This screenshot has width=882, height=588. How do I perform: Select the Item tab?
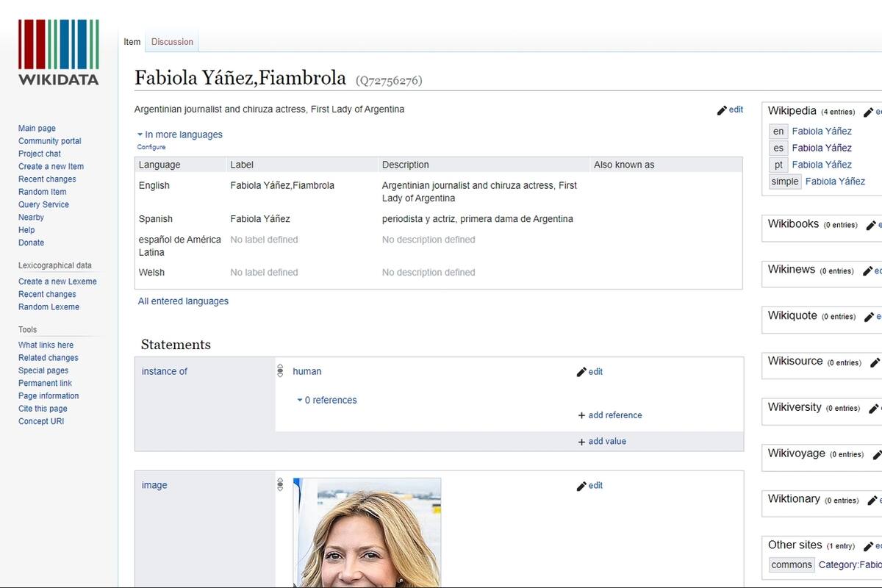[132, 42]
